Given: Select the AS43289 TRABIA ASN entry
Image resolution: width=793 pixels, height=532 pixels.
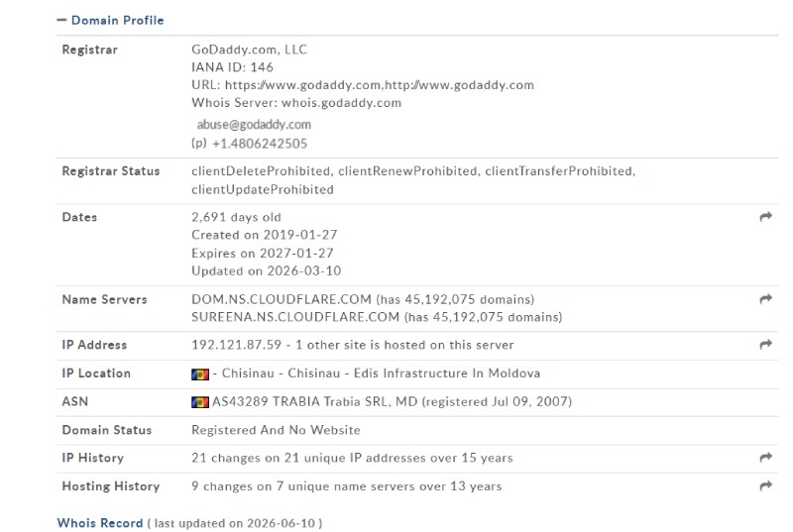Looking at the screenshot, I should [x=392, y=401].
